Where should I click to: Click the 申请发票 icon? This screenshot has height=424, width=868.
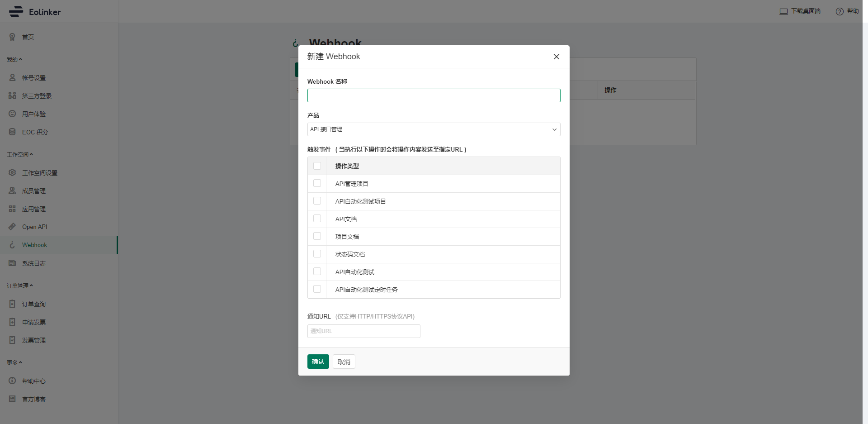coord(12,322)
